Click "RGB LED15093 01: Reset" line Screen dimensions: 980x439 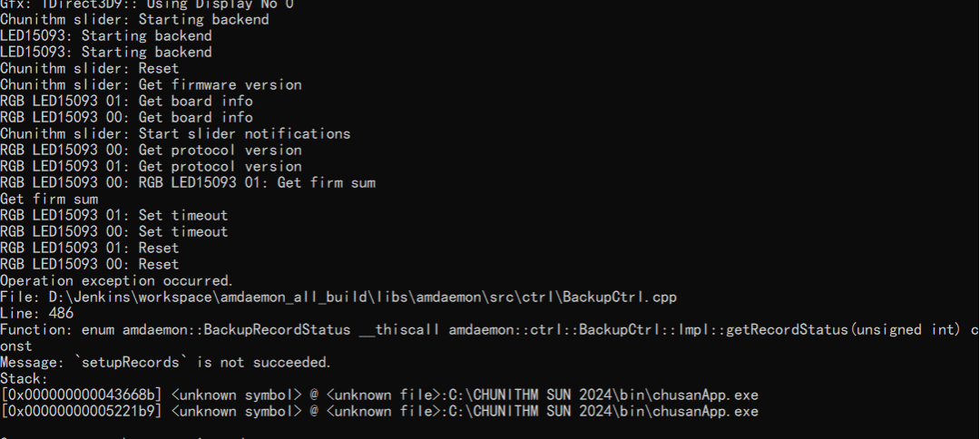click(x=90, y=248)
